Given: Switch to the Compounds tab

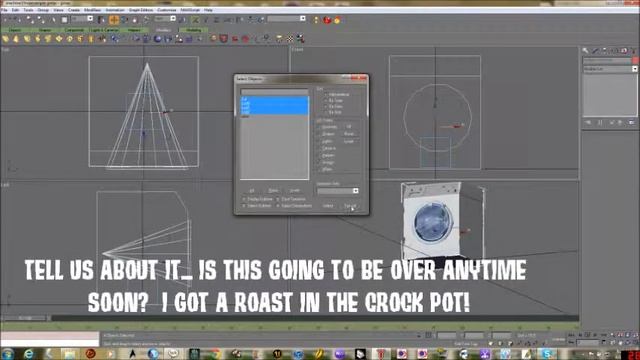Looking at the screenshot, I should pyautogui.click(x=75, y=30).
